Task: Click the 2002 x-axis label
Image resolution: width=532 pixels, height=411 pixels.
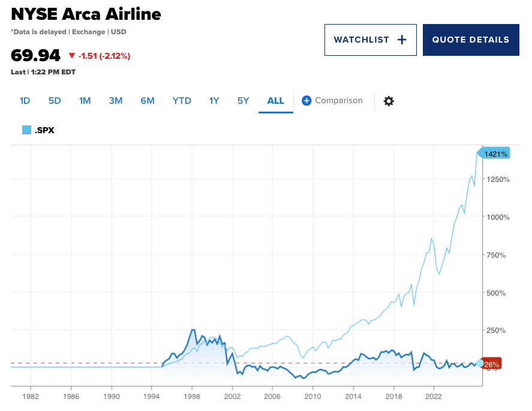Action: point(232,396)
